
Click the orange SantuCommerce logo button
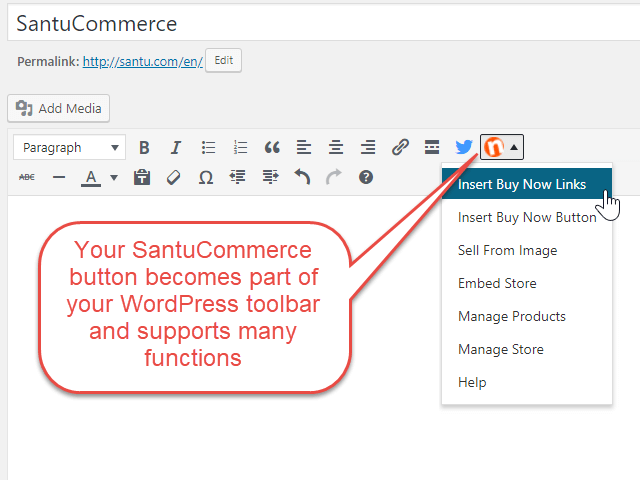(493, 147)
